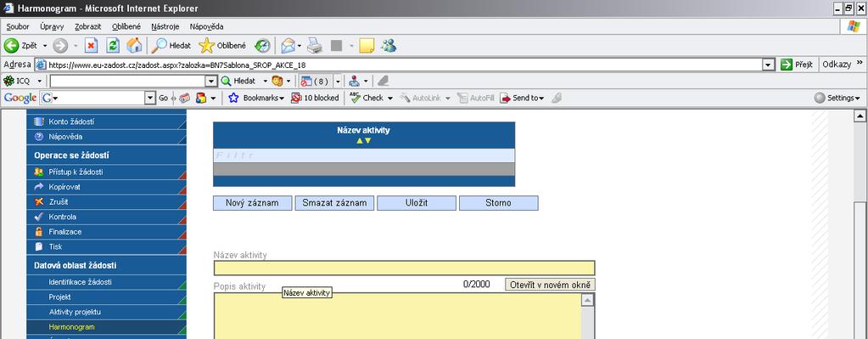Open Konto žádostí in sidebar
868x339 pixels.
pyautogui.click(x=106, y=121)
